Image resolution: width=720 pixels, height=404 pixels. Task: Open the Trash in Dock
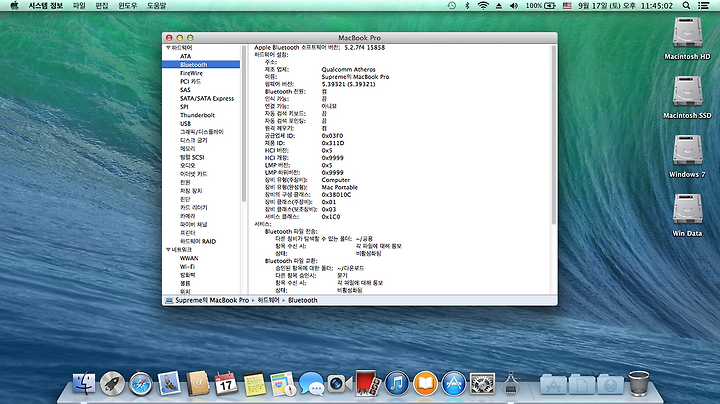[x=639, y=383]
